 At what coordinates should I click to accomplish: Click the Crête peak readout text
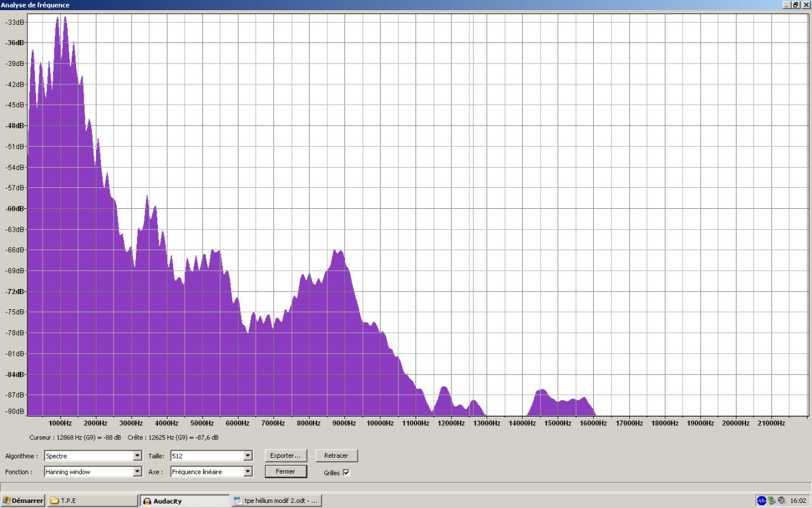pos(173,438)
